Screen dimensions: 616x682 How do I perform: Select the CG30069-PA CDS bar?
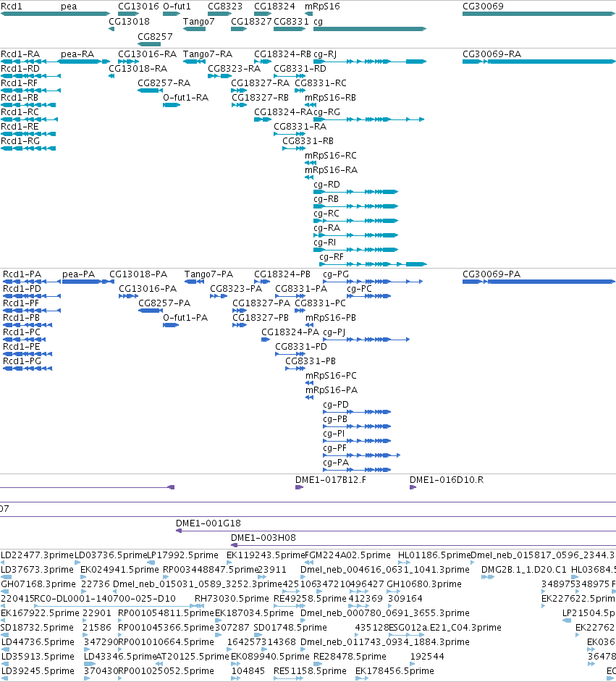click(539, 282)
